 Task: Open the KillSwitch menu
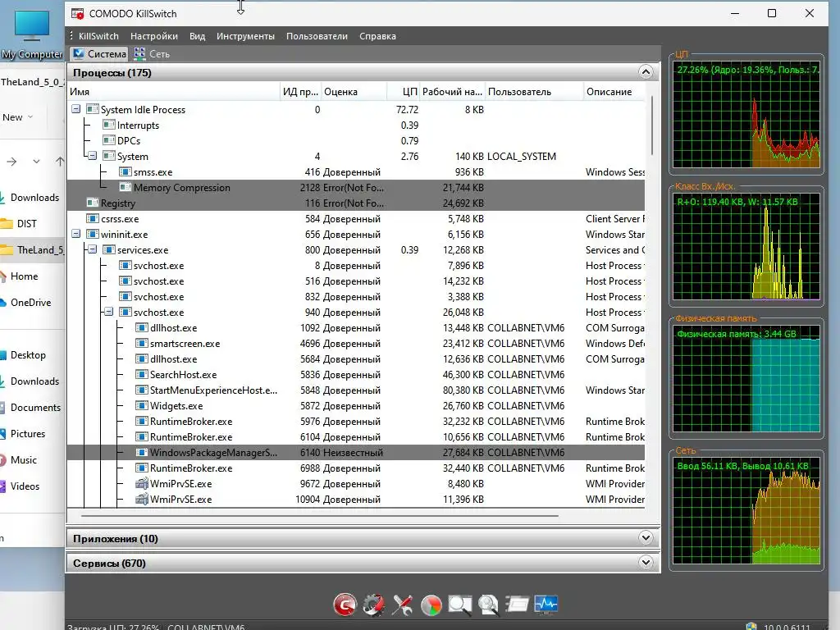tap(98, 36)
